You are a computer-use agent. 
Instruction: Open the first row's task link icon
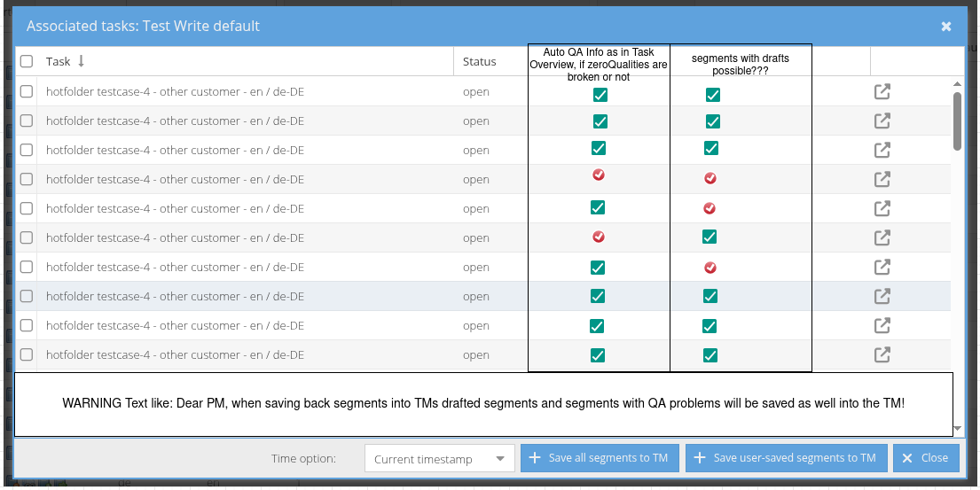[x=882, y=92]
